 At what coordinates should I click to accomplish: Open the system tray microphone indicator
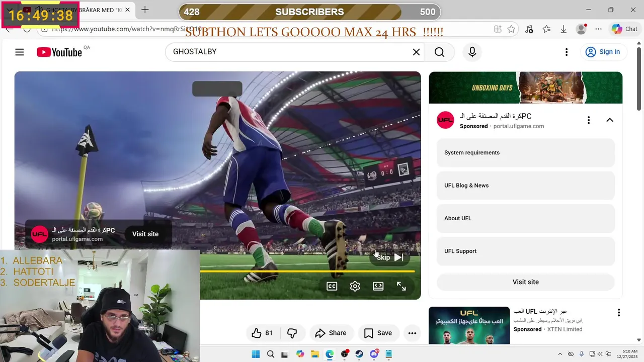[582, 354]
